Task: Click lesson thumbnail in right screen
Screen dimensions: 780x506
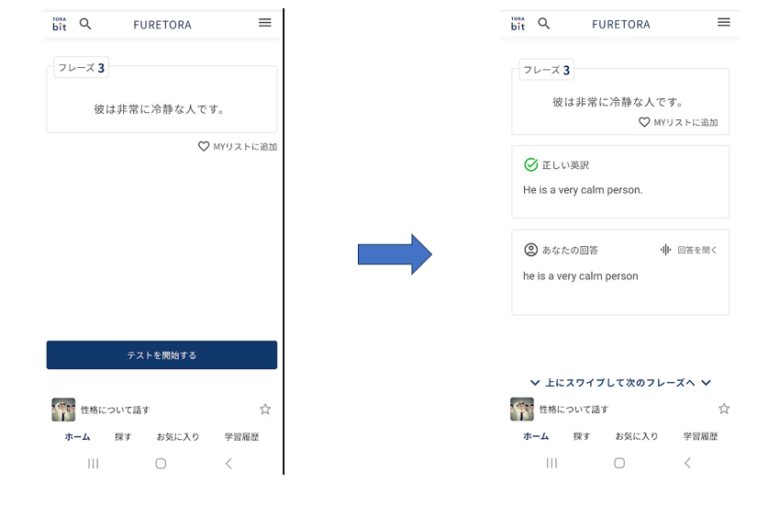Action: [x=522, y=409]
